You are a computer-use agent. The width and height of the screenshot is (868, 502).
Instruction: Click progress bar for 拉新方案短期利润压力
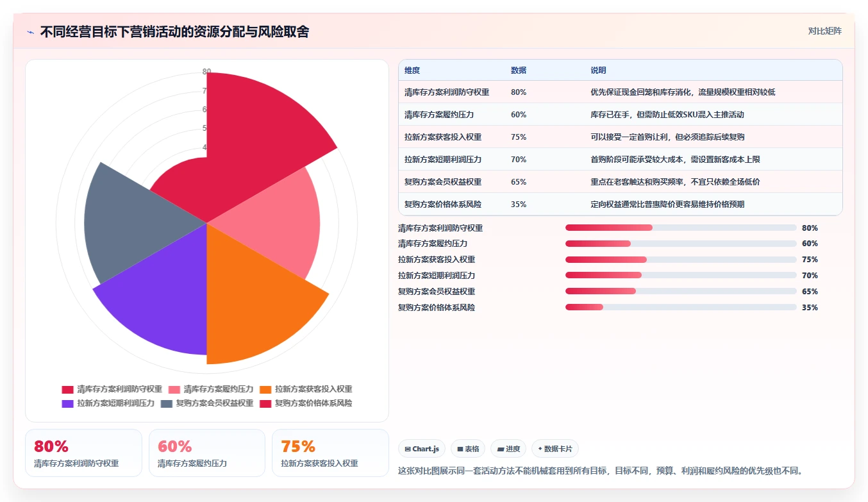(681, 276)
